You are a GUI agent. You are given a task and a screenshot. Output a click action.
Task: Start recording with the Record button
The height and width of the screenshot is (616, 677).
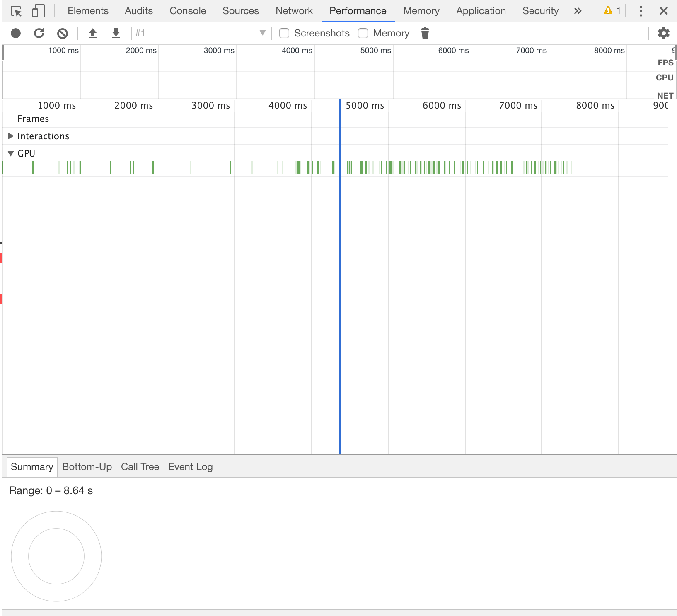(x=16, y=33)
